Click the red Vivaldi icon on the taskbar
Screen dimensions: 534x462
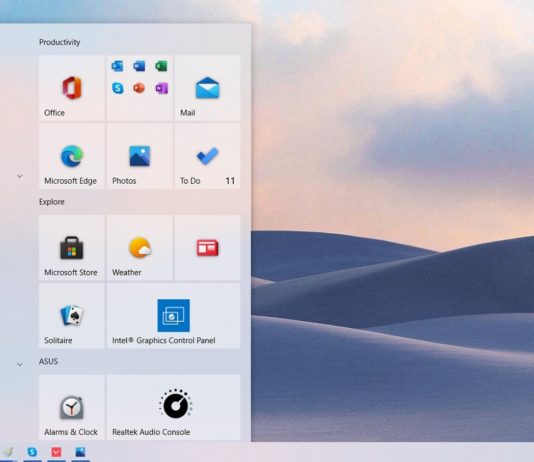pyautogui.click(x=56, y=452)
